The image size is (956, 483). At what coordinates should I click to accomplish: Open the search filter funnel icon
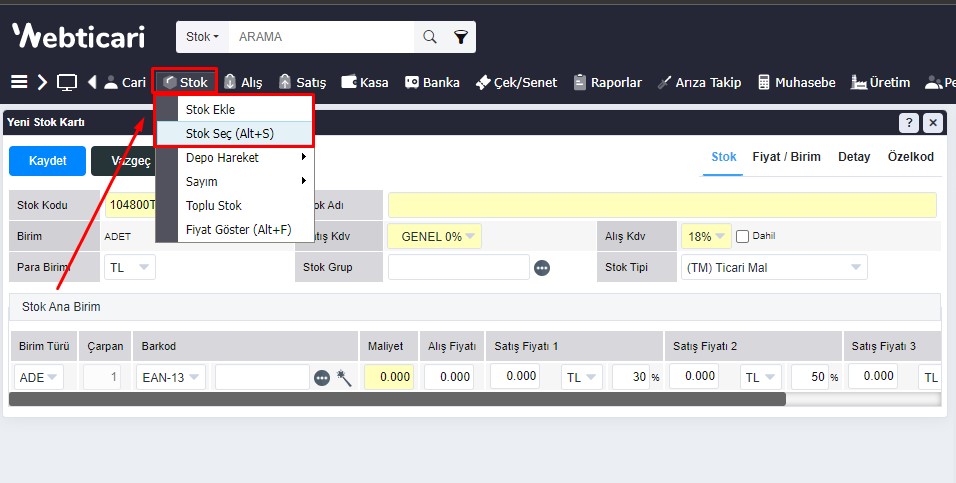pyautogui.click(x=460, y=37)
